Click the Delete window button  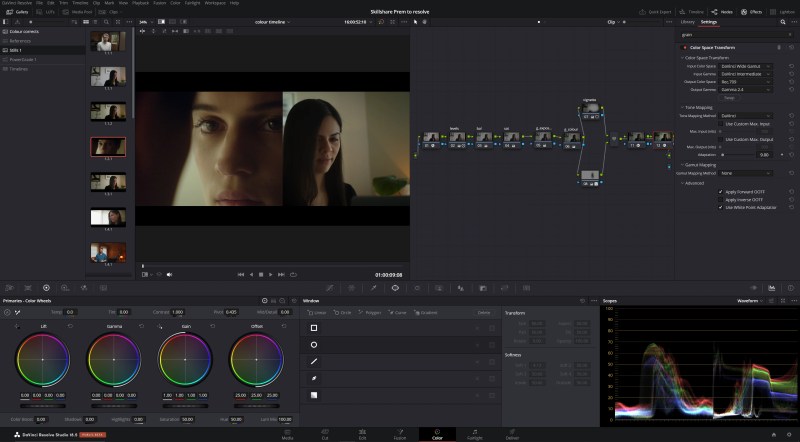pyautogui.click(x=484, y=312)
